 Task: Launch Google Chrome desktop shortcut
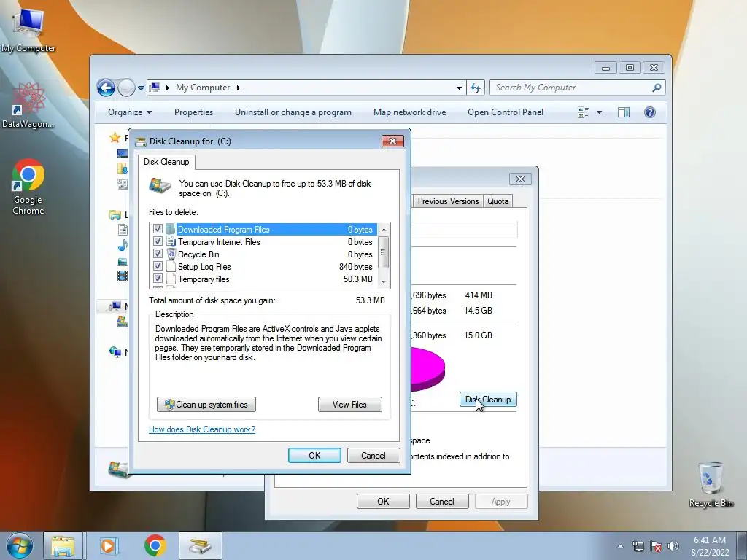[28, 187]
